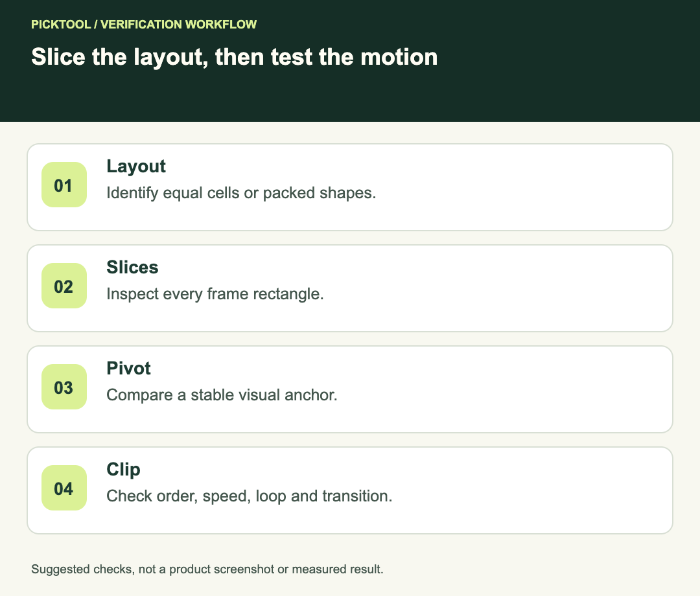Screen dimensions: 700x596
Task: Click the 'Slice the layout, then test the motion' title
Action: [235, 58]
